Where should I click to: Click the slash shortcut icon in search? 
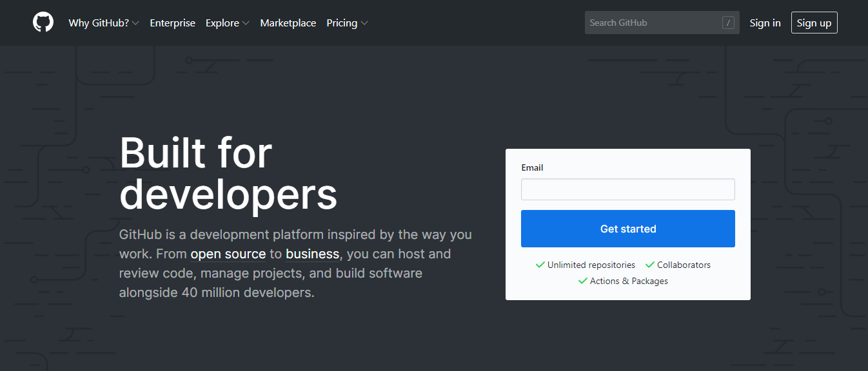(728, 23)
